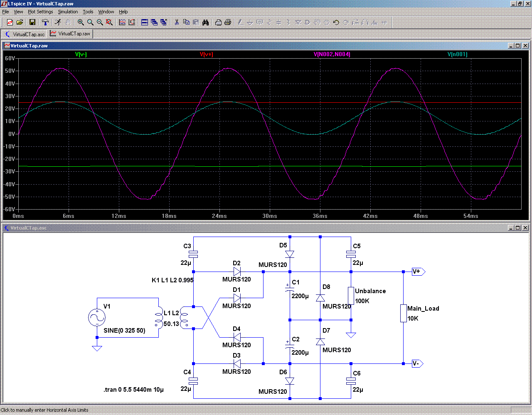Viewport: 532px width, 415px height.
Task: Click the Find binoculars icon
Action: point(205,22)
